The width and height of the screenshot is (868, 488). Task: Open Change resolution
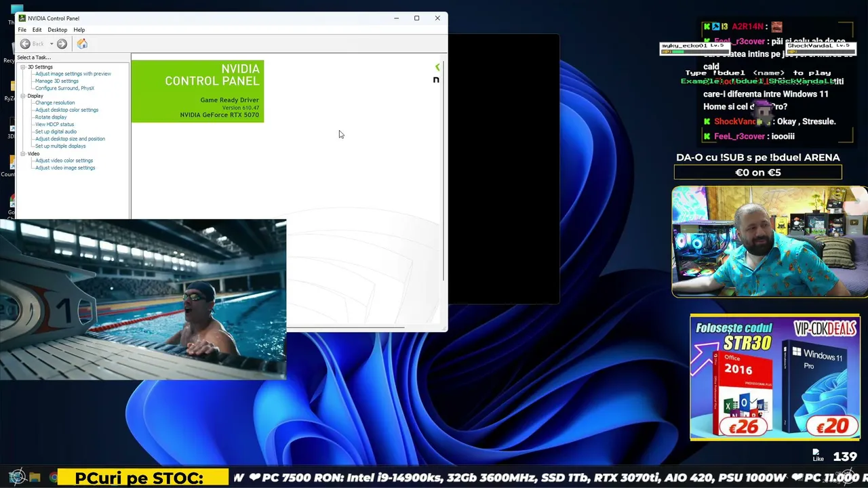click(55, 103)
